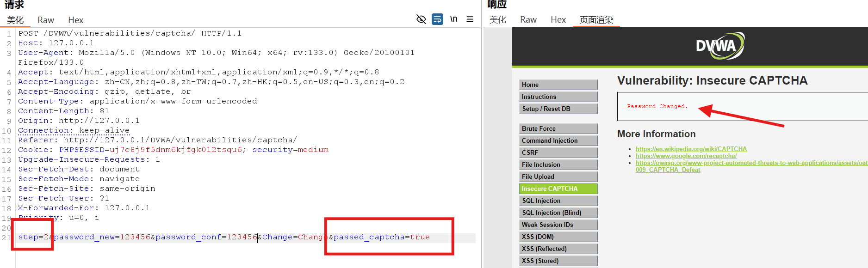Select the highlighted Insecure CAPTCHA menu item

pos(558,189)
